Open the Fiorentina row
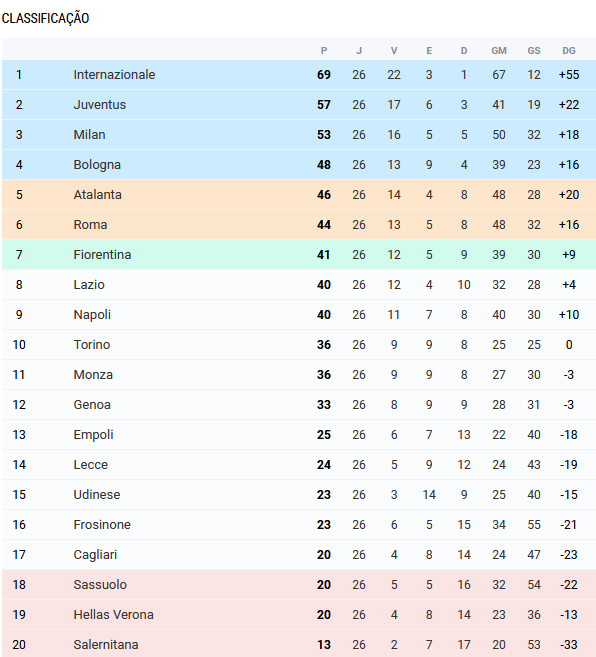Viewport: 596px width, 657px height. tap(299, 255)
